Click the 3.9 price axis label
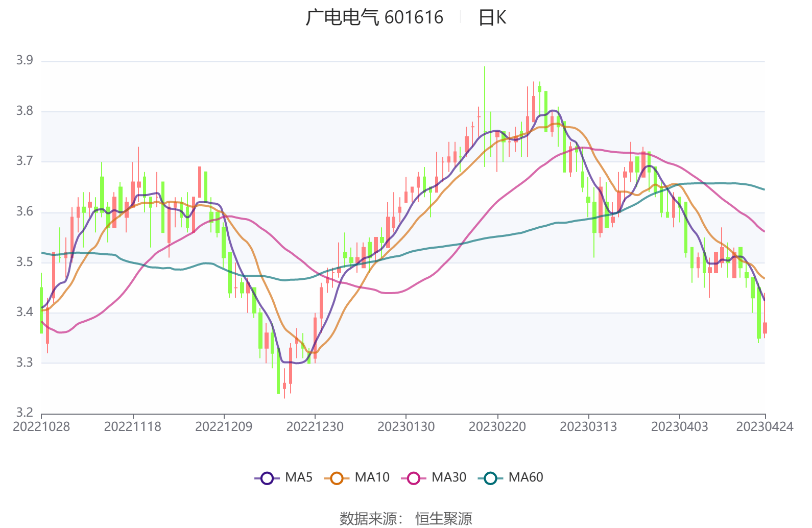Screen dimensions: 812x528 pos(25,61)
